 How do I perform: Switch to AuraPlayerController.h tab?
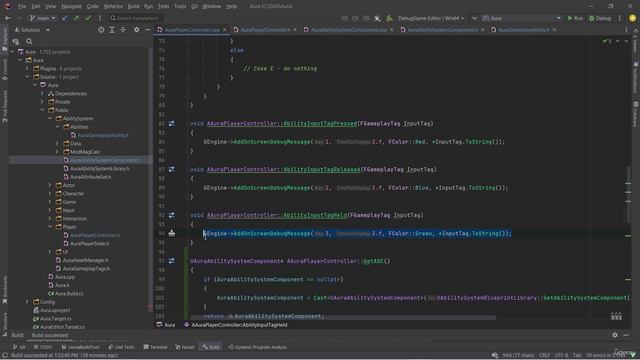point(265,30)
